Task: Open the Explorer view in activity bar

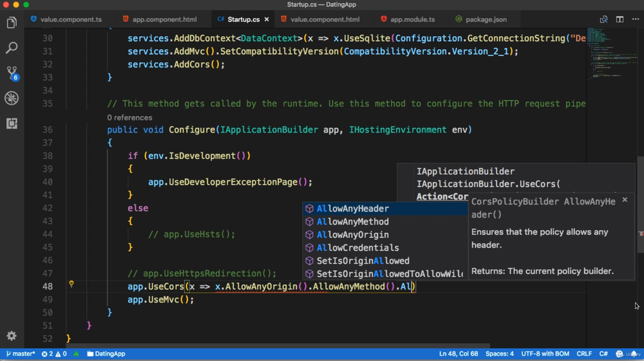Action: tap(12, 23)
